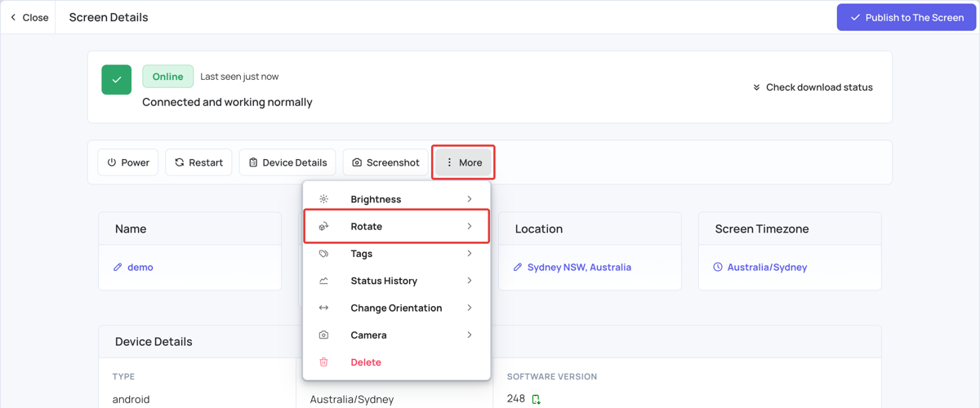
Task: Click Publish to The Screen button
Action: (x=906, y=17)
